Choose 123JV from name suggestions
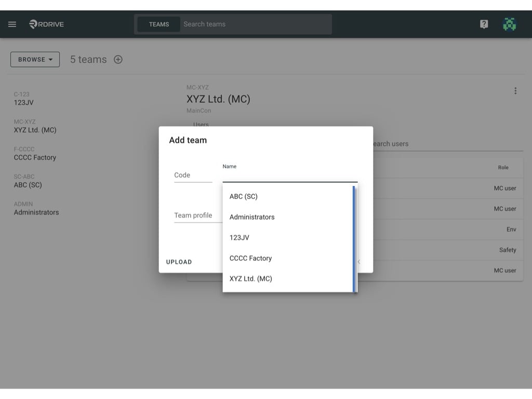The width and height of the screenshot is (532, 399). click(287, 237)
